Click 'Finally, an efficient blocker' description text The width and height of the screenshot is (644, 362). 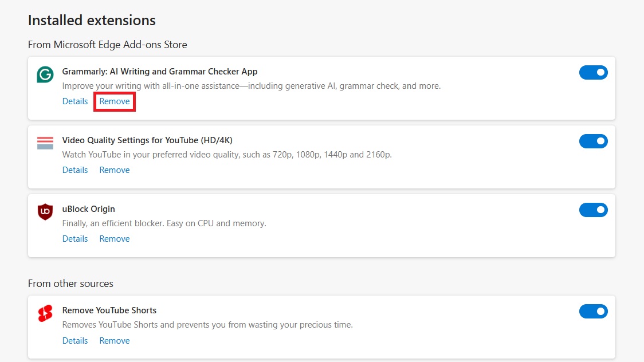[x=164, y=223]
